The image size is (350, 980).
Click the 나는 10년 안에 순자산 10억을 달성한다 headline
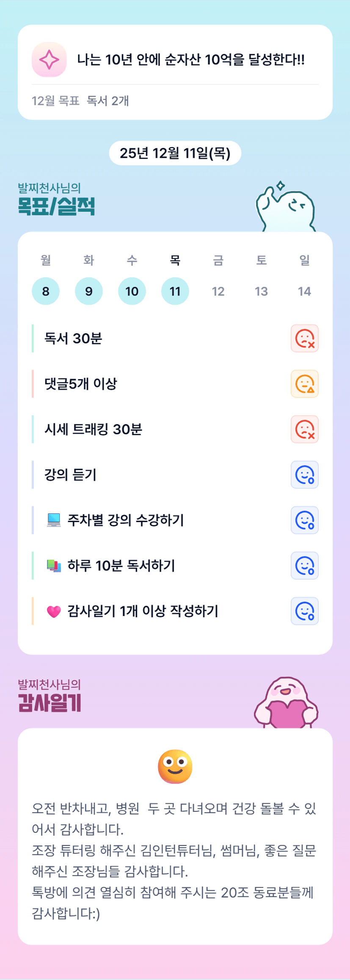[x=190, y=60]
